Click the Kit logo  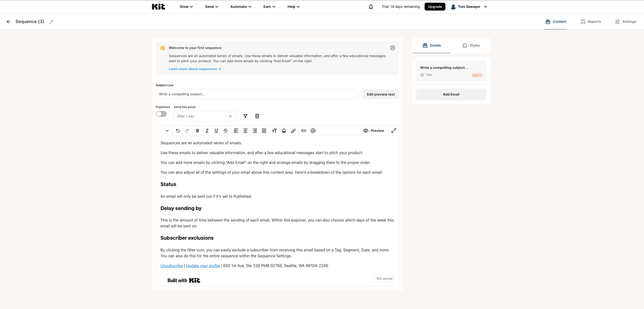pyautogui.click(x=158, y=7)
